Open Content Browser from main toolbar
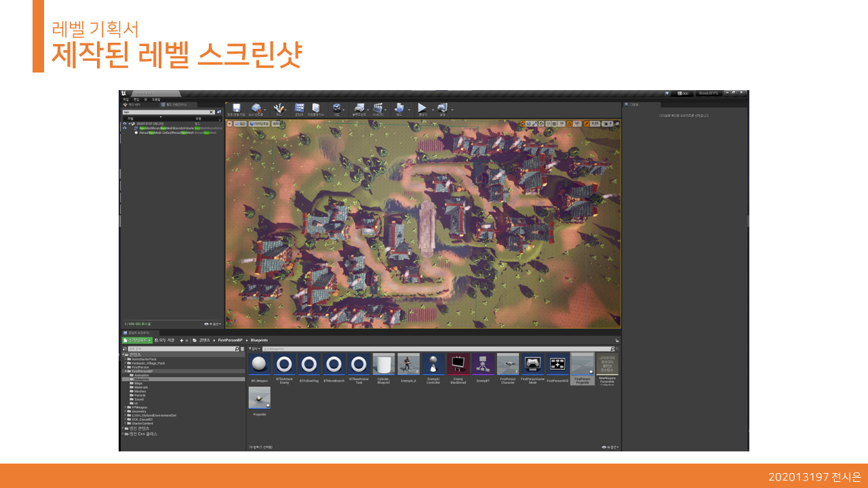 [x=299, y=109]
